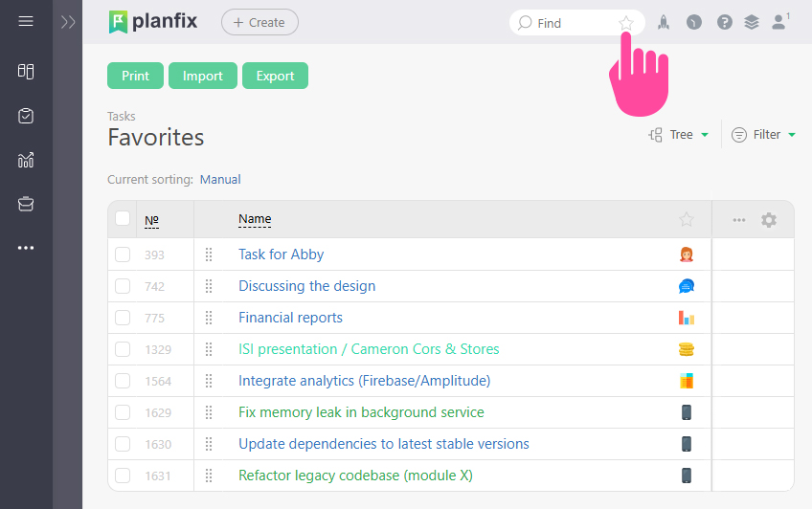Screen dimensions: 812x509
Task: Open the hamburger menu
Action: [x=26, y=21]
